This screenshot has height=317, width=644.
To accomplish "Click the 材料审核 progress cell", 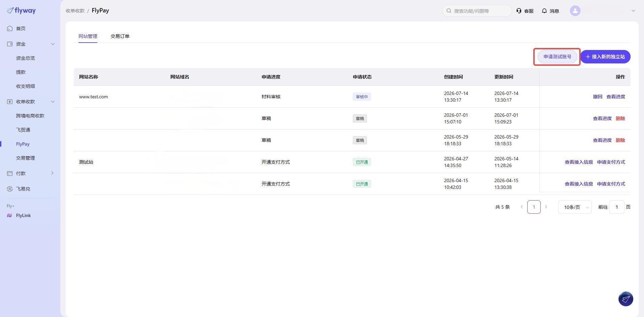I will point(271,97).
